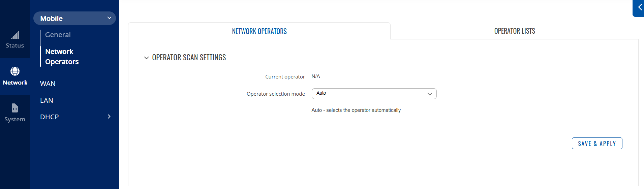Click the Network globe icon
Image resolution: width=644 pixels, height=189 pixels.
click(15, 71)
